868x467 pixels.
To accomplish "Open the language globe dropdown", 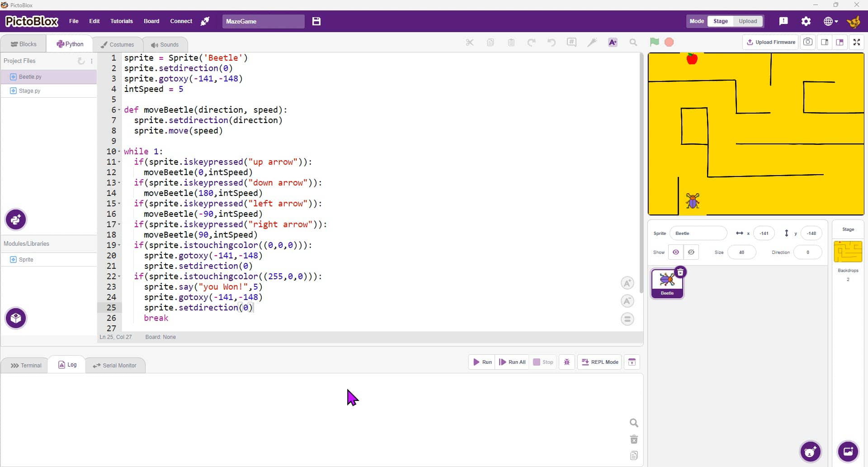I will 830,21.
